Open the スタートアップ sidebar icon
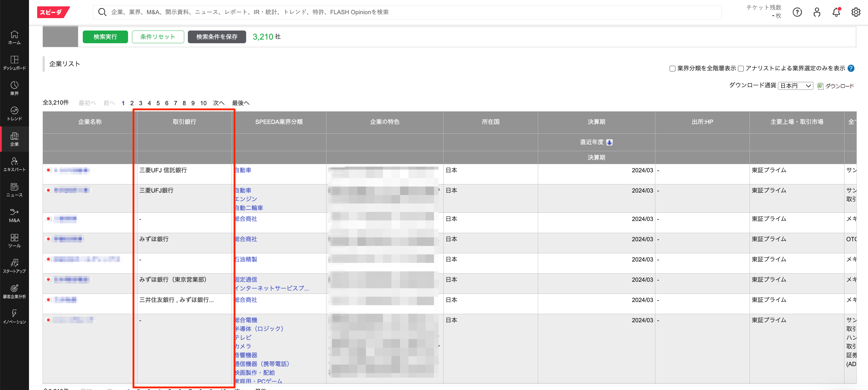 [14, 266]
